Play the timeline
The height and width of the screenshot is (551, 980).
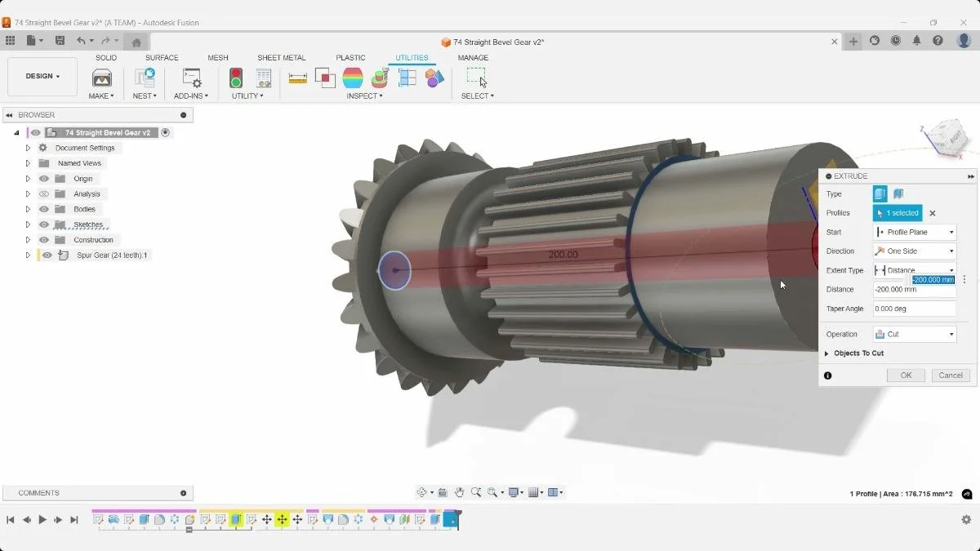pos(42,520)
